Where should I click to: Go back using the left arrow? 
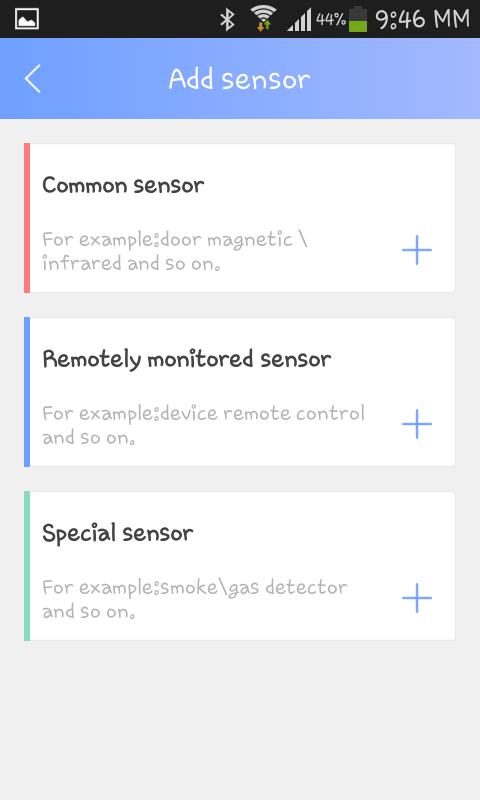coord(33,79)
